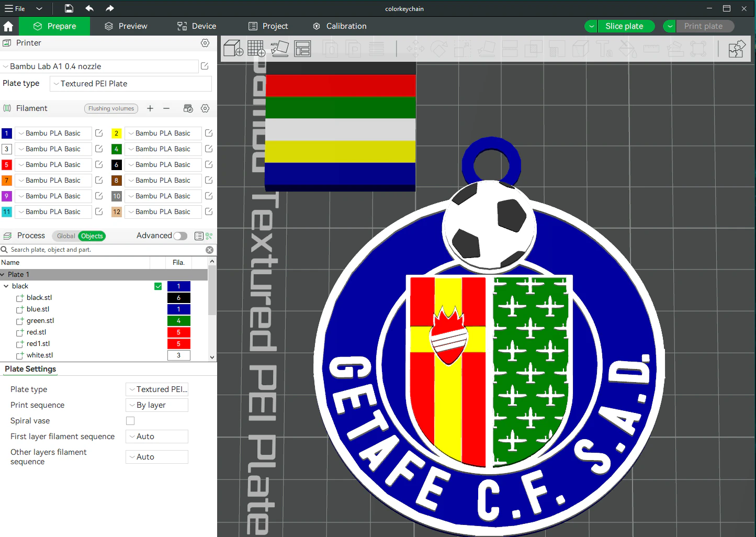Select the Plate Settings tab
The height and width of the screenshot is (537, 756).
tap(30, 369)
